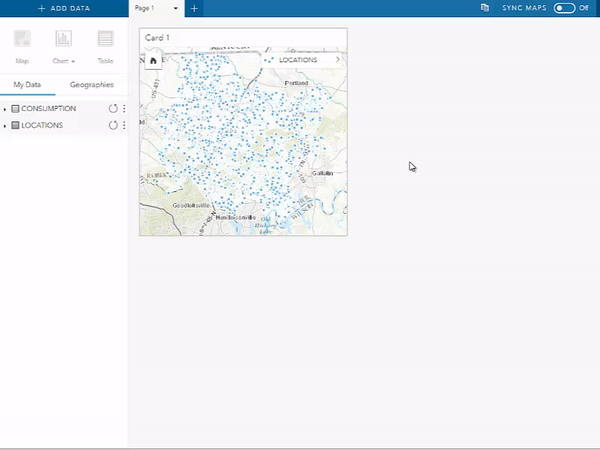Refresh the LOCATIONS dataset
The image size is (600, 450).
tap(113, 125)
